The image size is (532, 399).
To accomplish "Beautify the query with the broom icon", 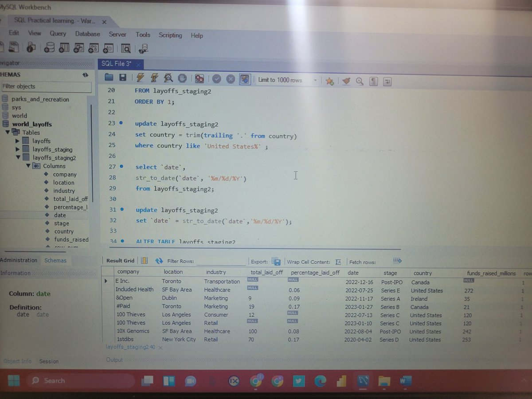I will [347, 82].
